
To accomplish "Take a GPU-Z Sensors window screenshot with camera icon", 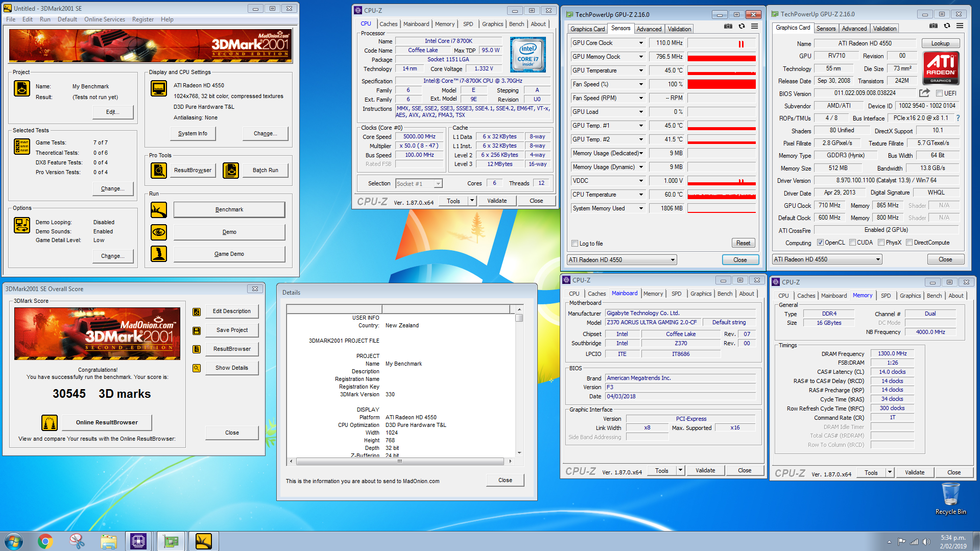I will [x=728, y=27].
